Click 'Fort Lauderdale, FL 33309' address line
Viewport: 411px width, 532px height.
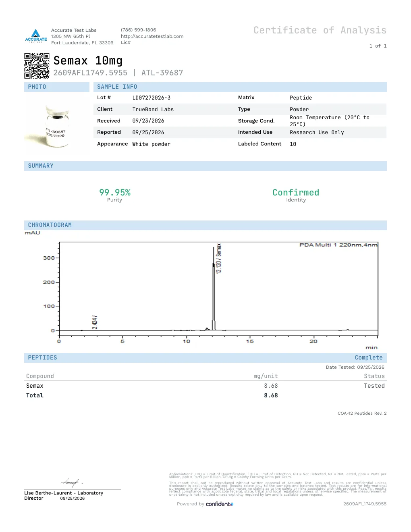[82, 43]
